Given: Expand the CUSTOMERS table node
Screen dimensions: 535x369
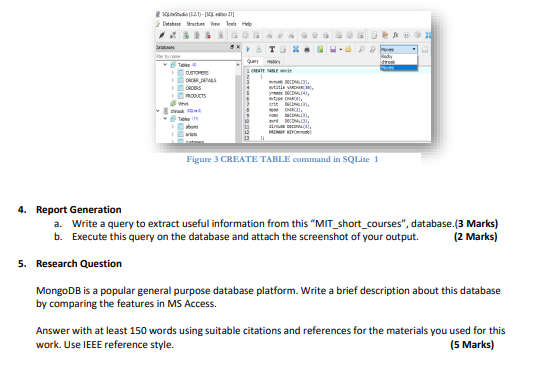Looking at the screenshot, I should 173,73.
